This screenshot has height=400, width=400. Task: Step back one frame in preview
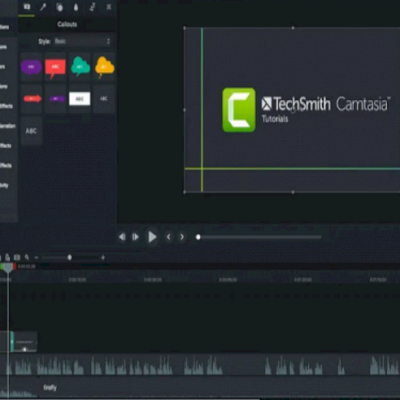click(x=122, y=237)
